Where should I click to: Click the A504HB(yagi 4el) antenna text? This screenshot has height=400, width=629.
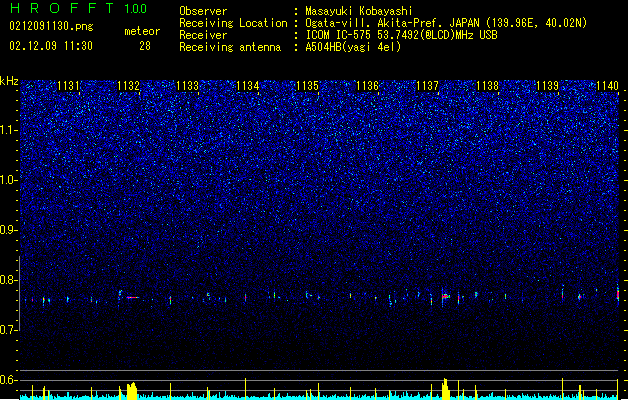353,47
